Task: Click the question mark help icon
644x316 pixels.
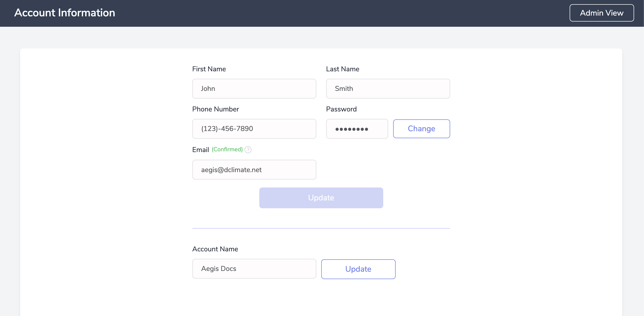Action: [248, 150]
